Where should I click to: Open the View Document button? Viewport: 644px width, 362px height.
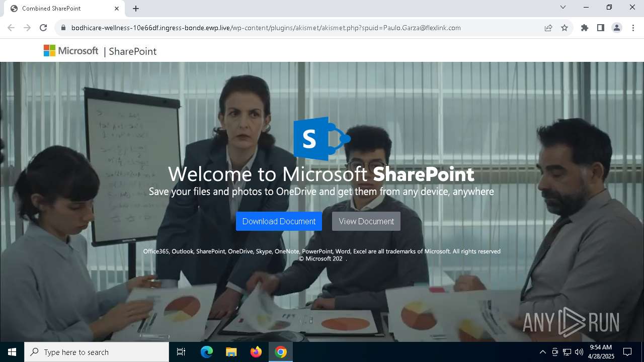(366, 221)
